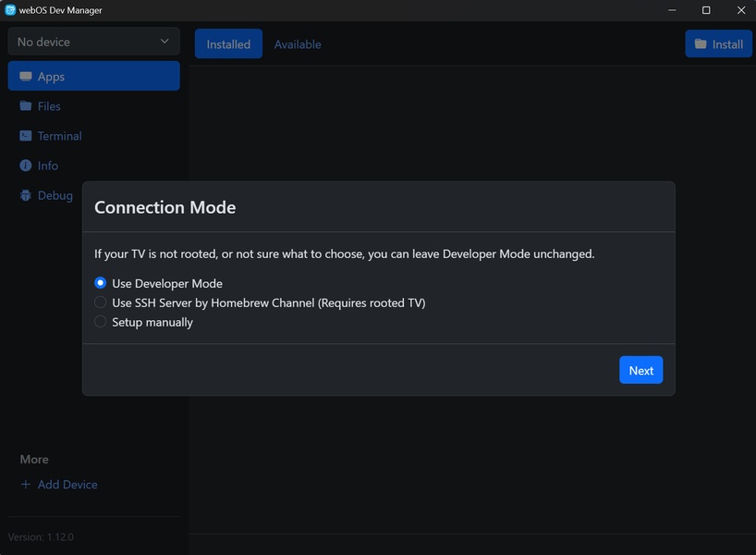Maximize the webOS Dev Manager window
The image size is (756, 555).
706,10
